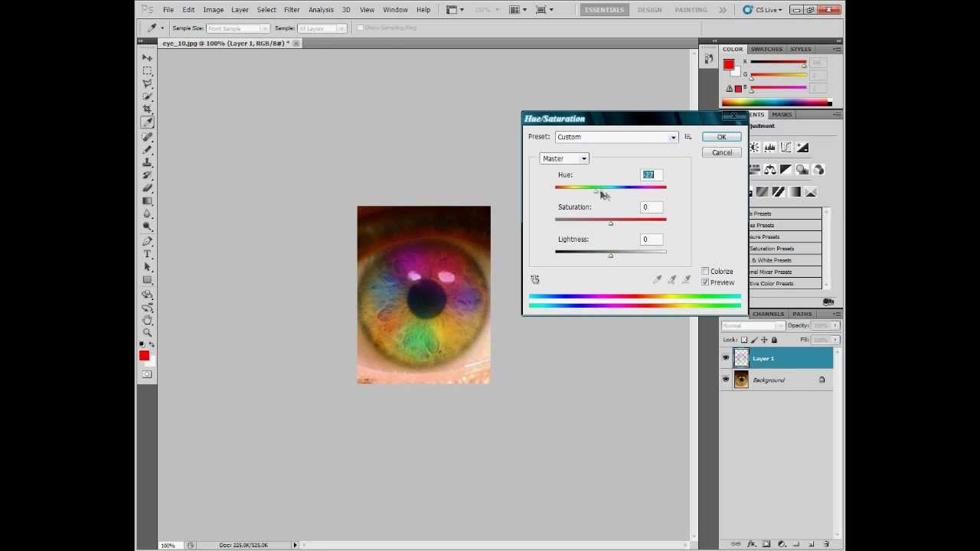Switch to the Painting workspace

point(691,10)
